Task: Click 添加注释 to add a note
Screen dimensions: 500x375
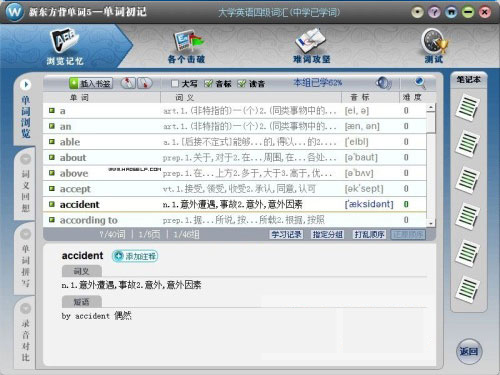Action: 135,256
